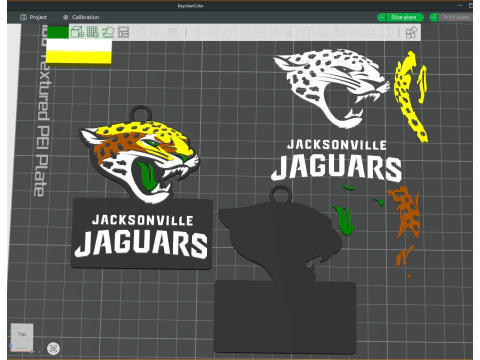The height and width of the screenshot is (360, 480).
Task: Minimize the KeychainColor window
Action: tap(460, 6)
